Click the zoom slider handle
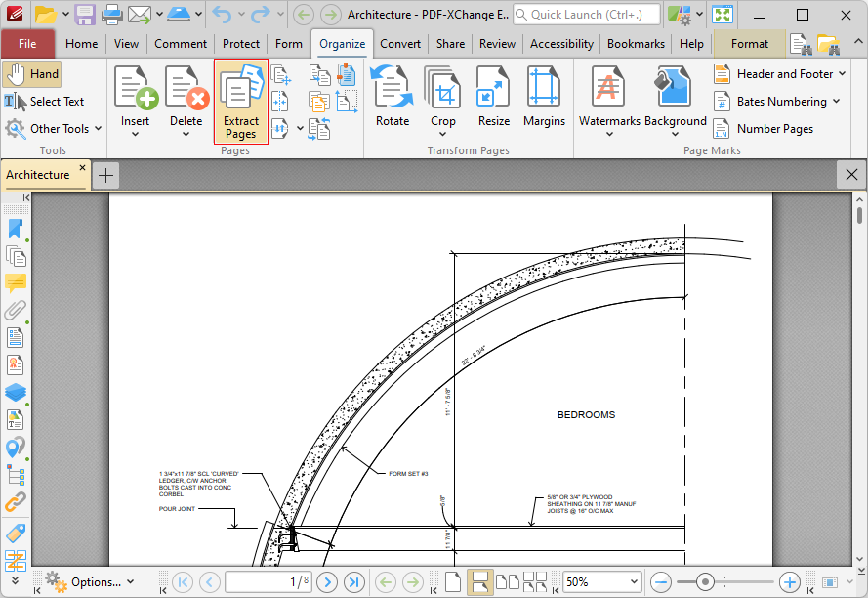Viewport: 868px width, 598px height. click(705, 582)
